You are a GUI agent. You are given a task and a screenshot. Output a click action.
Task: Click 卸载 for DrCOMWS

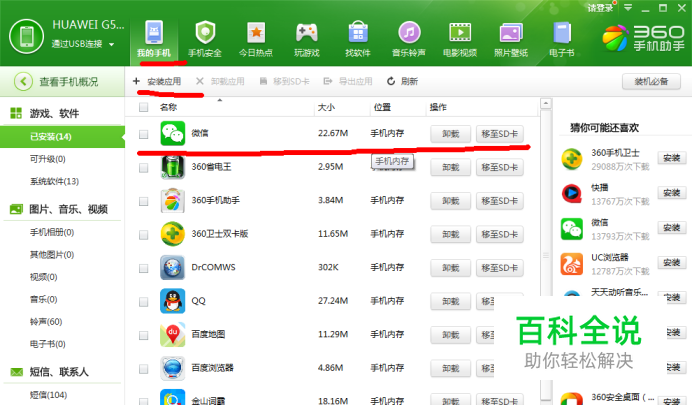coord(451,268)
